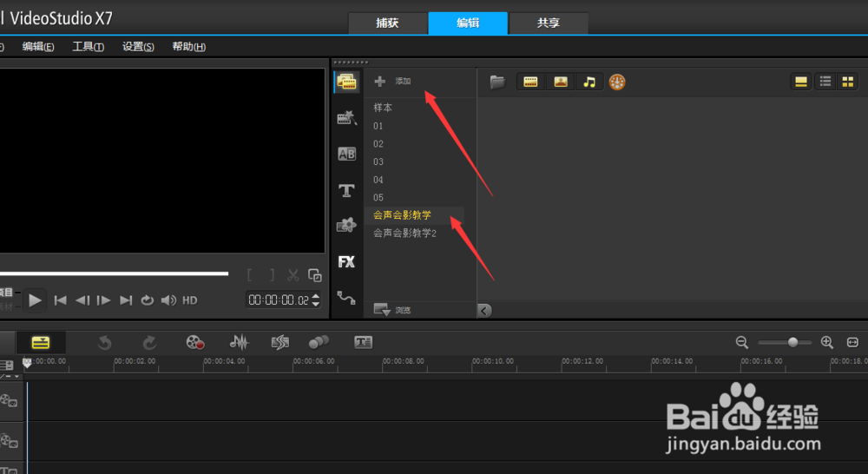The width and height of the screenshot is (868, 474).
Task: Open the 工具(T) menu
Action: coord(88,47)
